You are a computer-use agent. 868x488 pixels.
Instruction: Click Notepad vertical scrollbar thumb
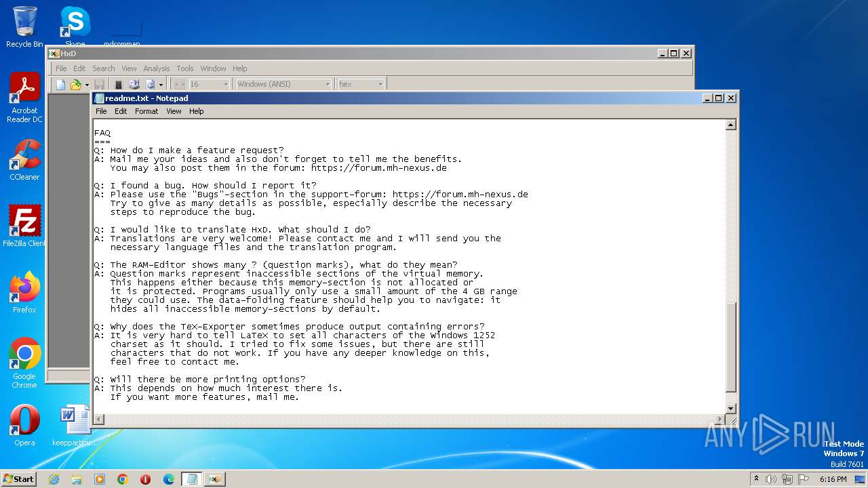point(731,347)
